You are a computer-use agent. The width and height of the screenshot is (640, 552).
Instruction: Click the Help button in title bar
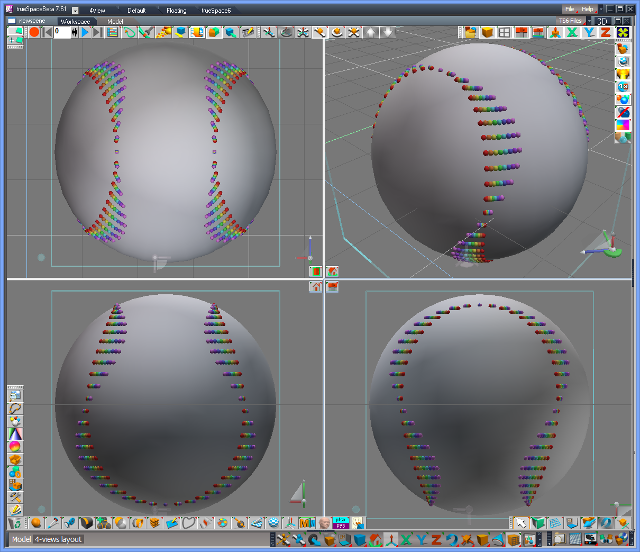tap(588, 9)
